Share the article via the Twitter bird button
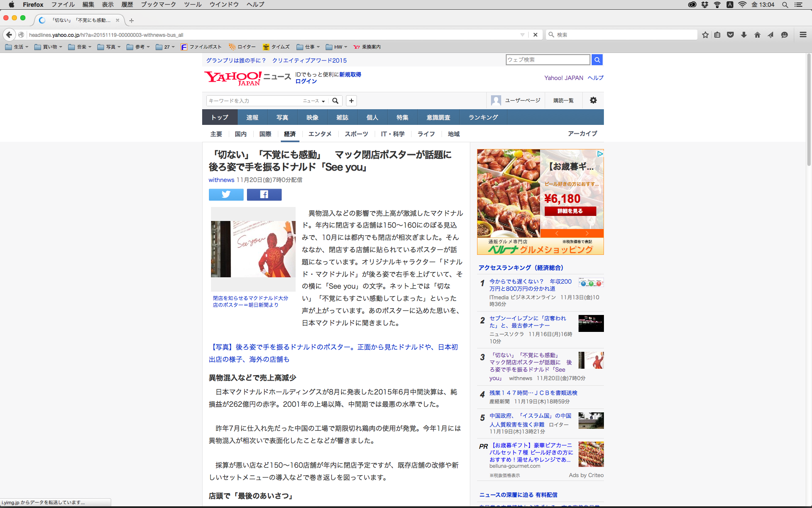Screen dimensions: 812x508 [x=226, y=194]
